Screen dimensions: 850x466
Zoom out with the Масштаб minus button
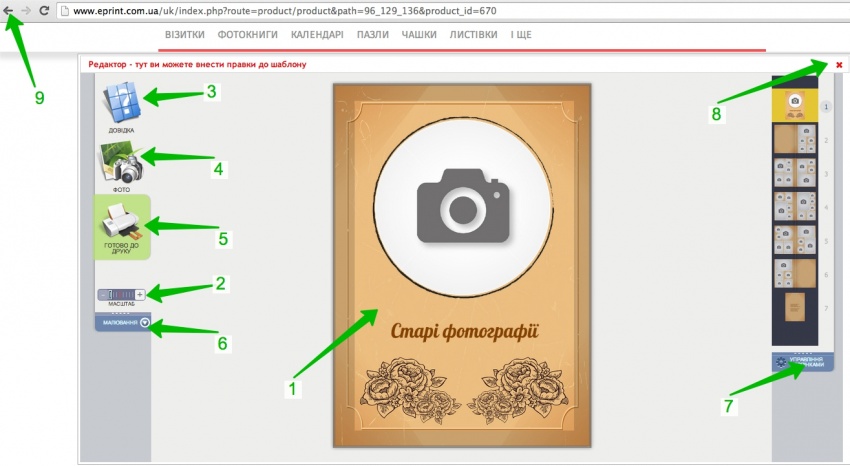(x=103, y=294)
